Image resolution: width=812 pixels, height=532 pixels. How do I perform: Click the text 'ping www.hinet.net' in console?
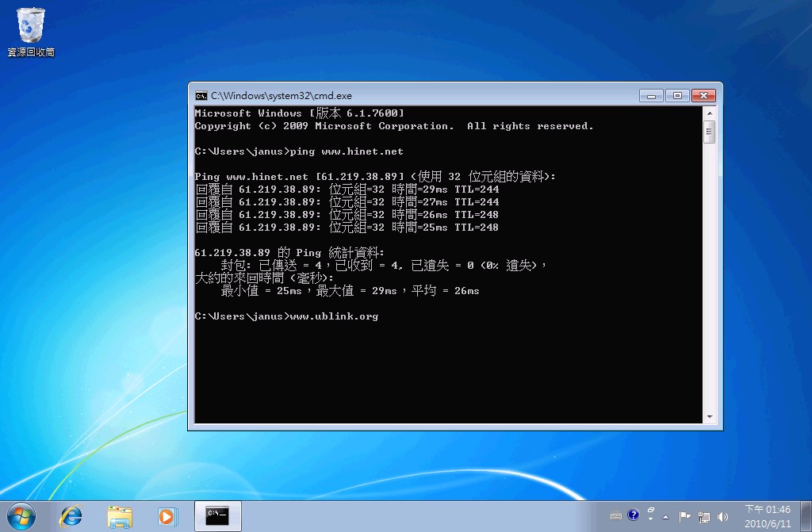(347, 151)
